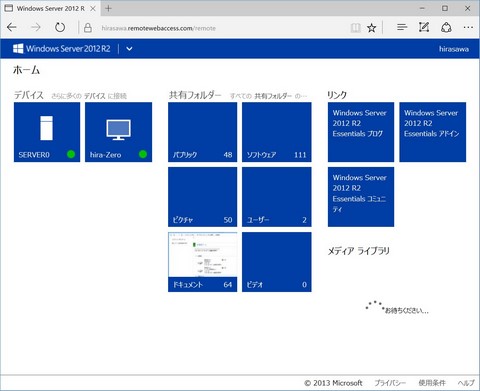Open browser More actions ellipsis
The height and width of the screenshot is (391, 480).
coord(468,27)
